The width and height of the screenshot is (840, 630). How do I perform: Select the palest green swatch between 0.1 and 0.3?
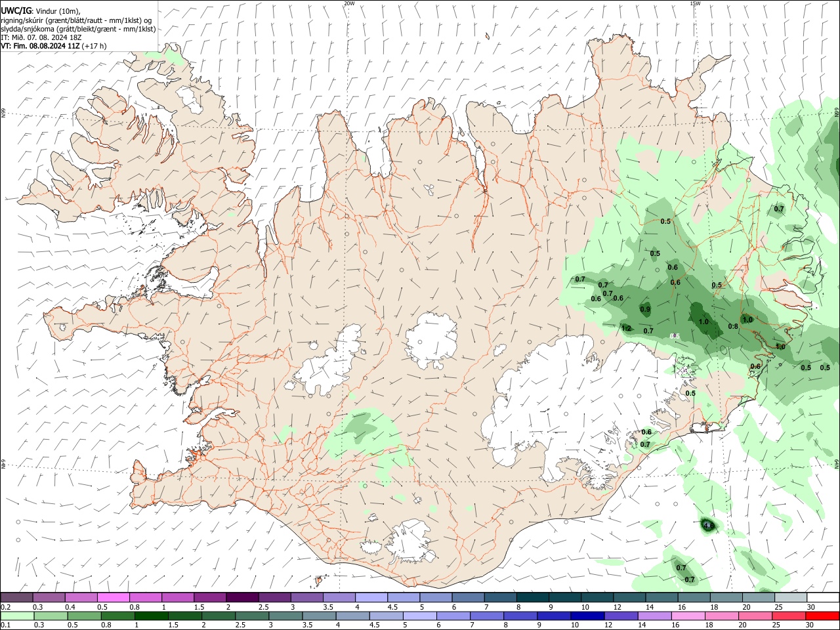[x=17, y=616]
